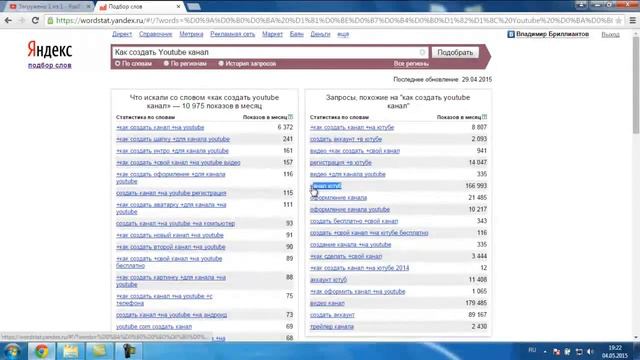Open '+как создать шапку +для канала youtube' query
Image resolution: width=640 pixels, height=360 pixels.
[x=173, y=139]
